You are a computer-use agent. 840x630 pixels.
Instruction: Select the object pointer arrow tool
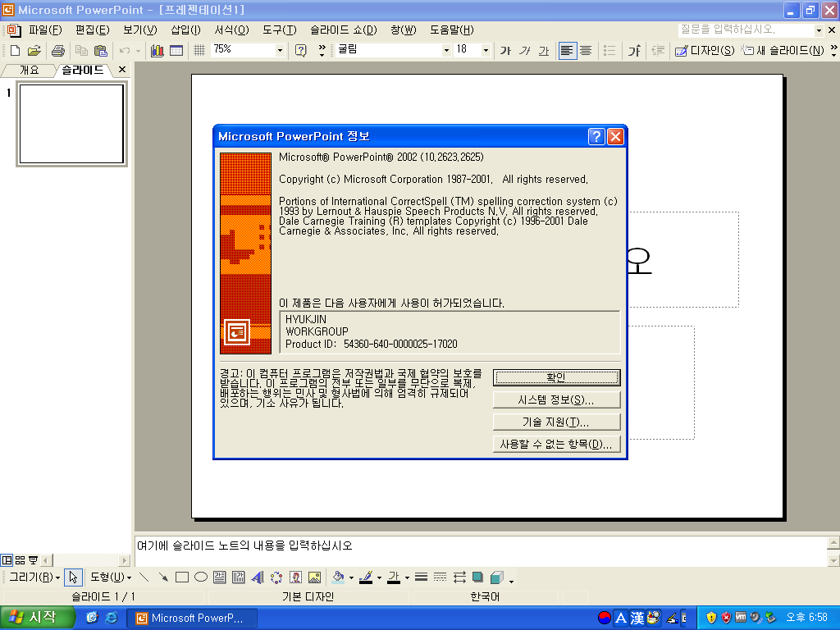point(73,577)
